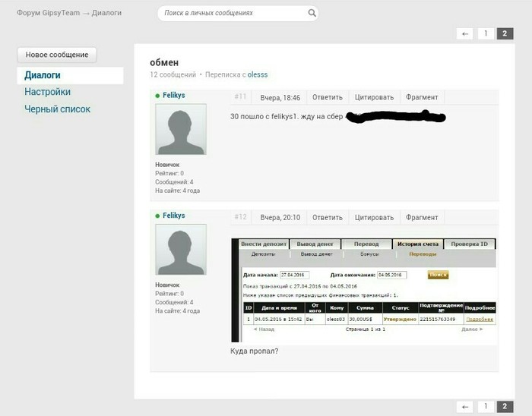Click the Поиск button in screenshot
The height and width of the screenshot is (416, 532).
(x=438, y=275)
